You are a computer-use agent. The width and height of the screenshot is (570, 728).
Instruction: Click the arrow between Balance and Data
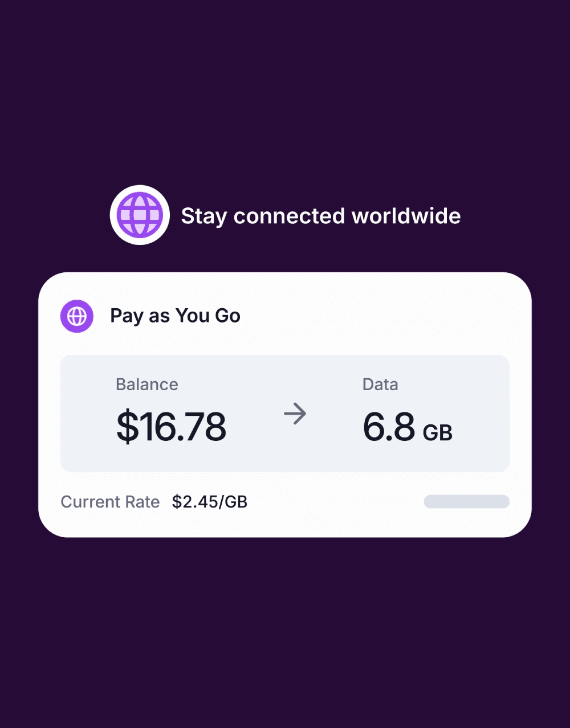[295, 414]
